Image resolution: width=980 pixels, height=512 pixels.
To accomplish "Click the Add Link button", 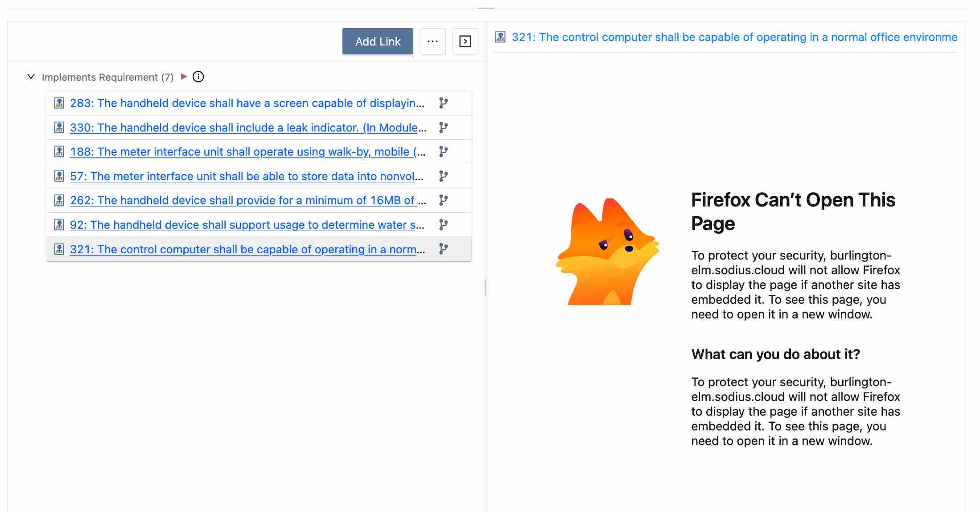I will click(378, 41).
